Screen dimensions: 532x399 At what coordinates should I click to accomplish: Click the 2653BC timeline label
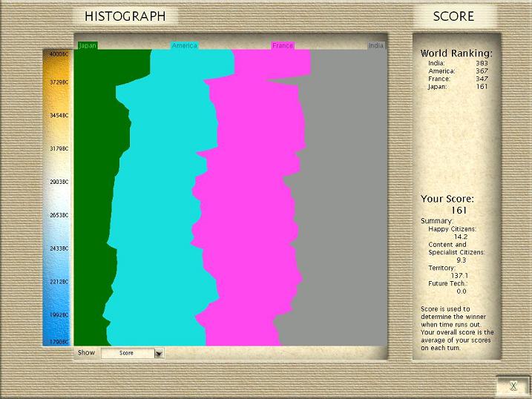point(59,215)
